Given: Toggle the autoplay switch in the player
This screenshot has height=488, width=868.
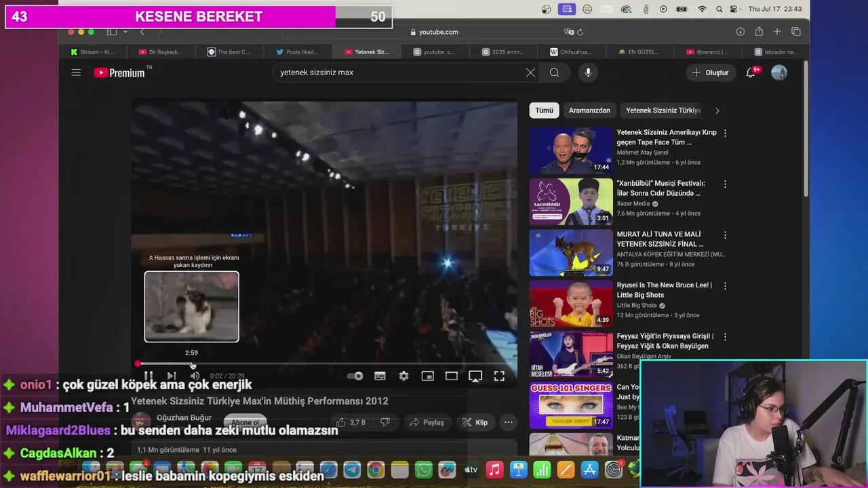Looking at the screenshot, I should tap(355, 376).
